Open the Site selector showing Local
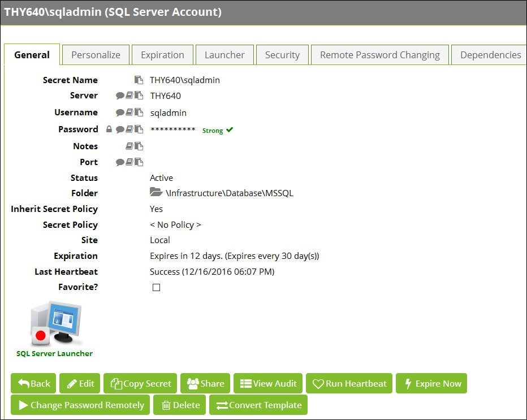The height and width of the screenshot is (420, 527). pos(160,240)
